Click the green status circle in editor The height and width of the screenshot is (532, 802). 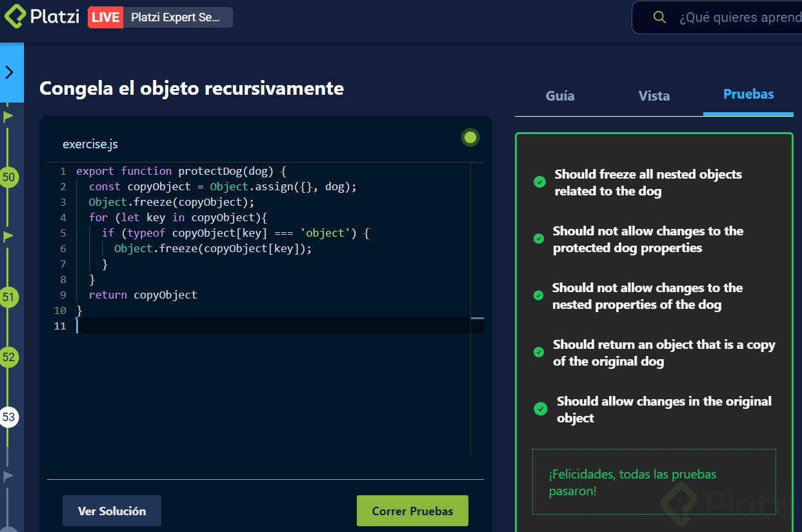pos(470,137)
